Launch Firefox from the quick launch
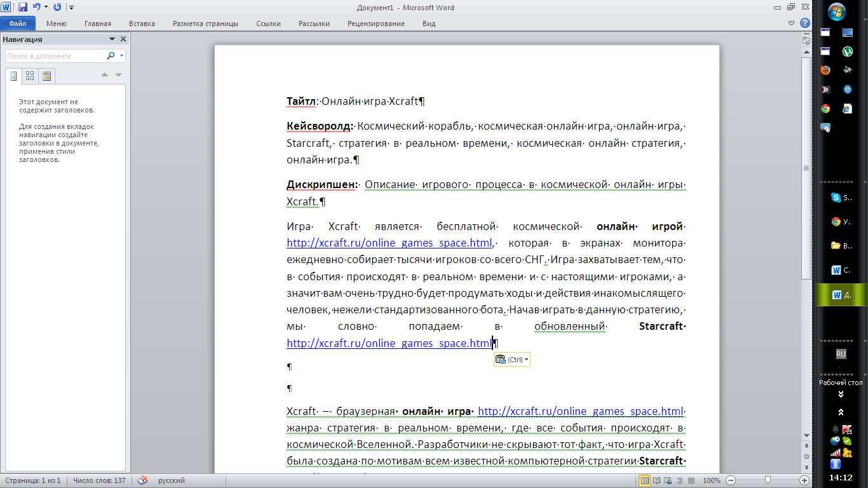This screenshot has width=868, height=488. [x=825, y=70]
